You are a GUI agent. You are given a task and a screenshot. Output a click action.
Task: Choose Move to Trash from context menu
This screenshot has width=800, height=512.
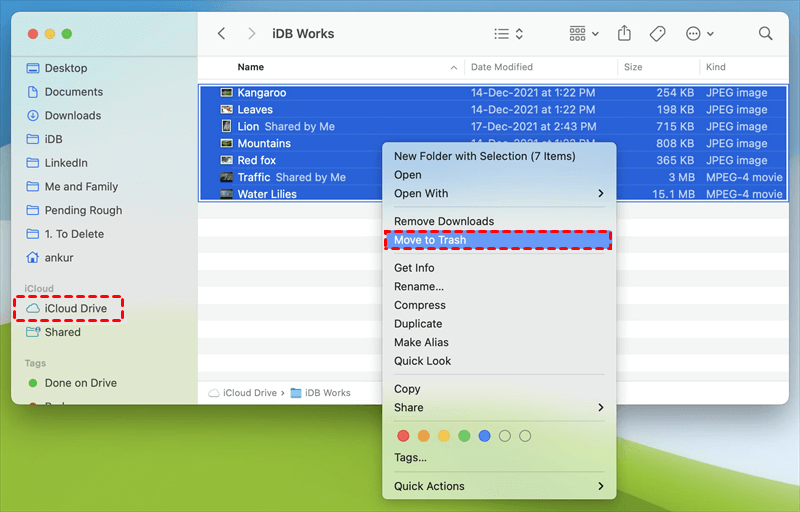click(x=430, y=240)
